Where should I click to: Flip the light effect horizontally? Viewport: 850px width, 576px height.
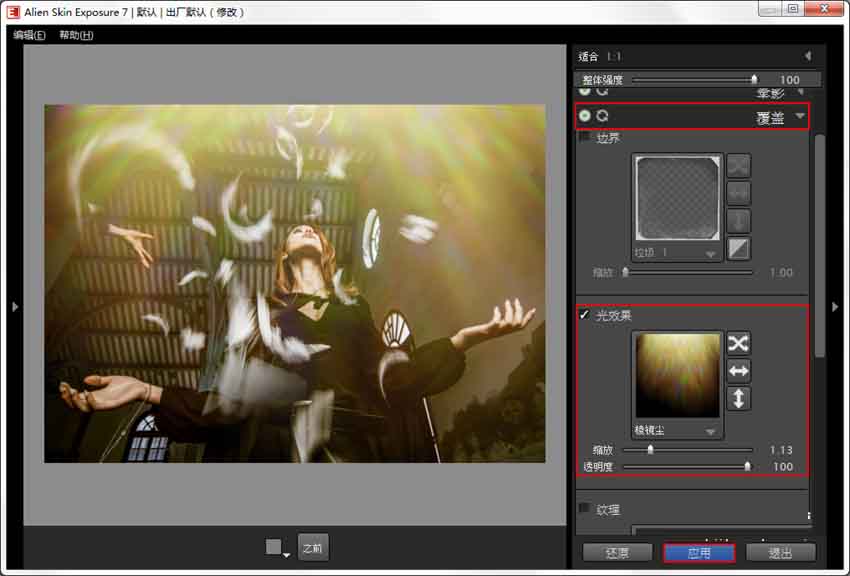pyautogui.click(x=738, y=371)
